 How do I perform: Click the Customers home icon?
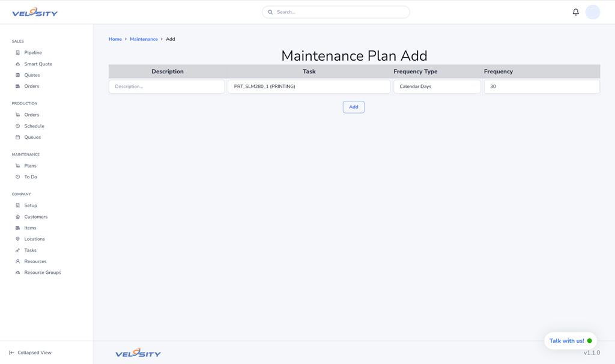17,217
